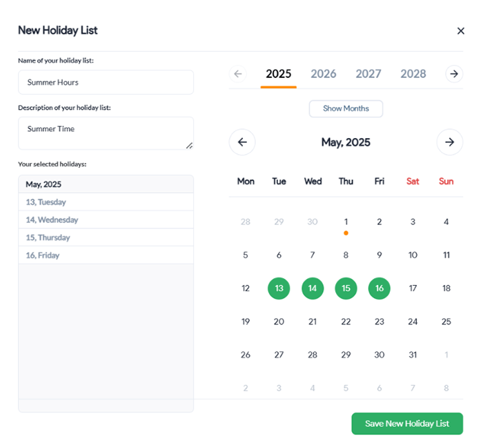Select May 11 on the calendar

pos(446,255)
